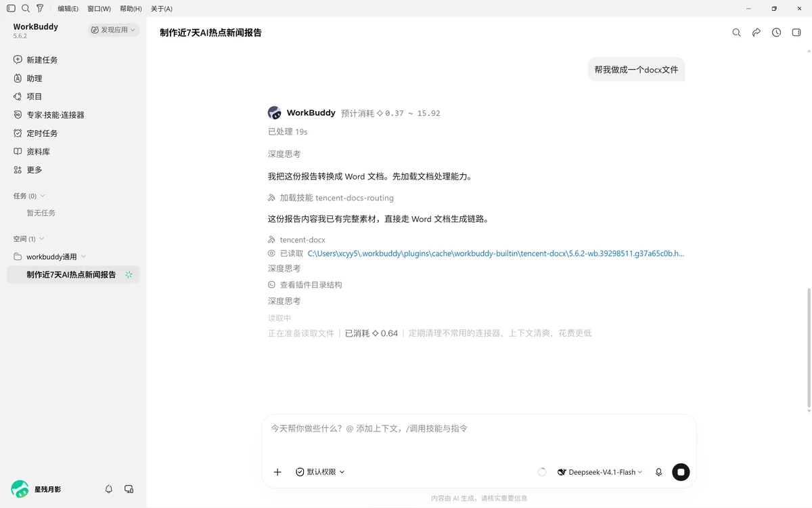Click plus icon to add attachment
The width and height of the screenshot is (812, 508).
pyautogui.click(x=277, y=472)
